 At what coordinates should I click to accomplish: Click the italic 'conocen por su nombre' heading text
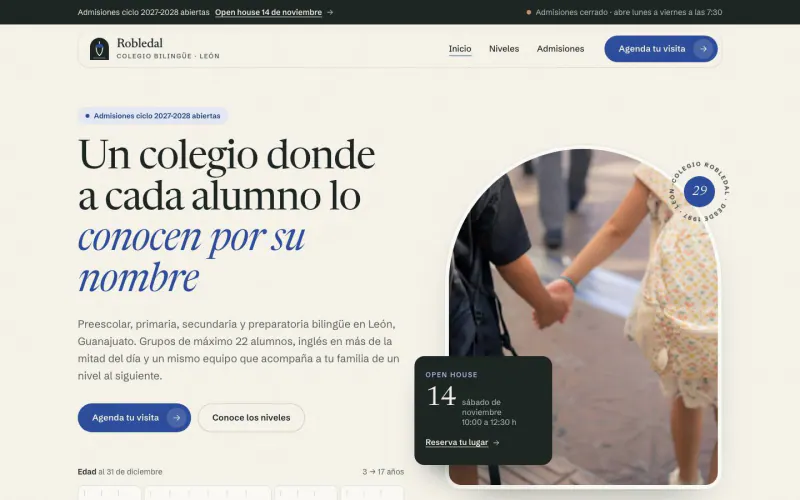(192, 257)
